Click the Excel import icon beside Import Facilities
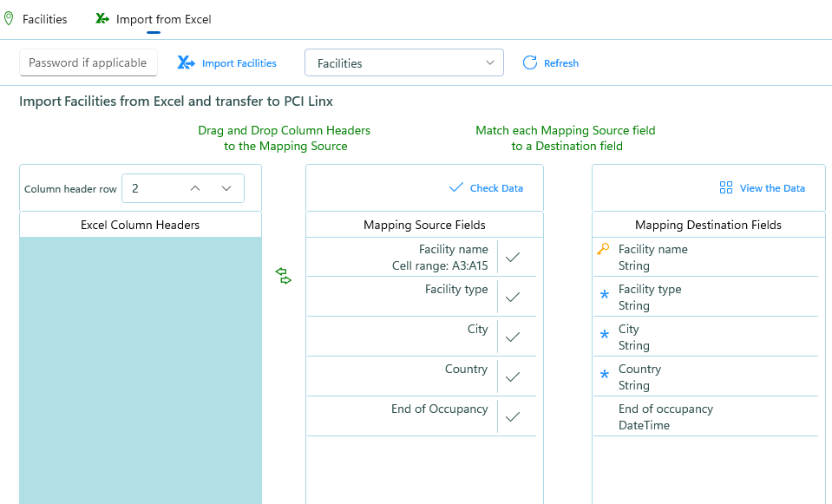Image resolution: width=832 pixels, height=504 pixels. point(186,62)
